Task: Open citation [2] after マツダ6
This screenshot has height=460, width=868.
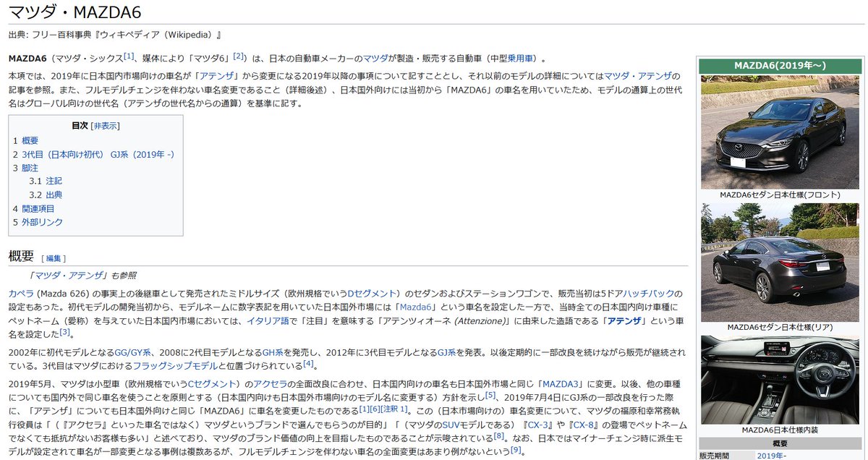Action: pos(239,56)
